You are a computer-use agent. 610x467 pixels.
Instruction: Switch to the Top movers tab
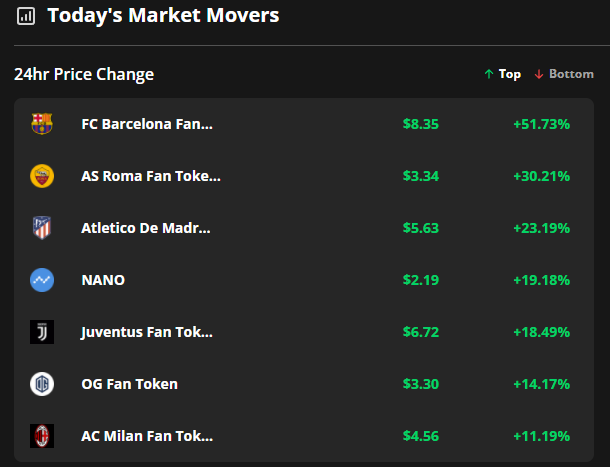pos(502,74)
